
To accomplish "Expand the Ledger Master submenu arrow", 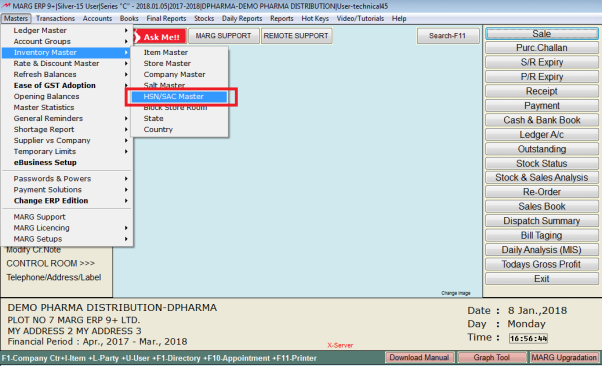I will tap(126, 30).
